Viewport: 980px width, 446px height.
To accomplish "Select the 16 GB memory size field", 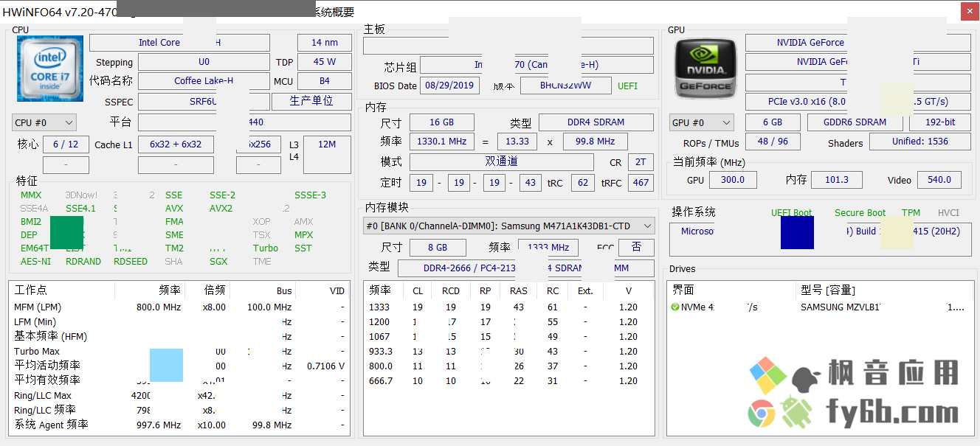I will pos(441,122).
